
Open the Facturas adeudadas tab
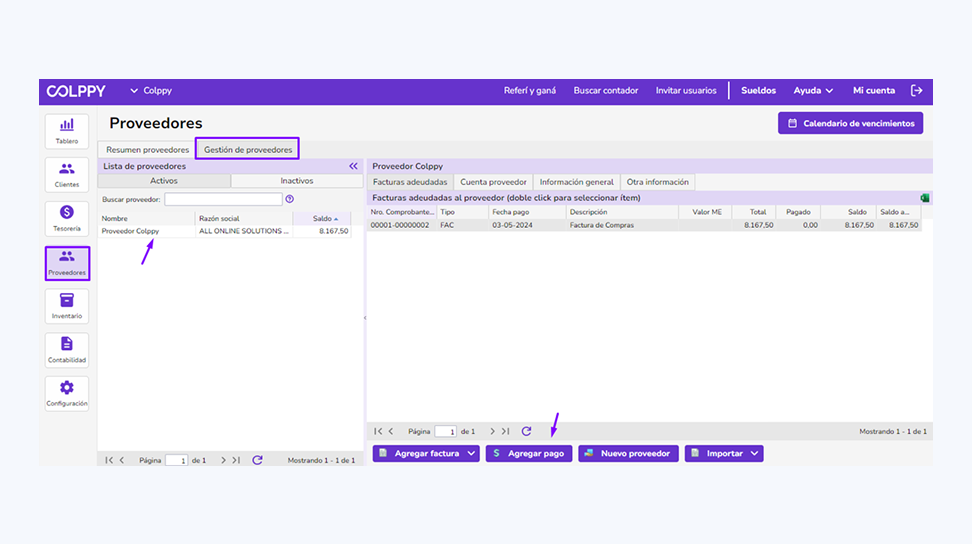[410, 182]
